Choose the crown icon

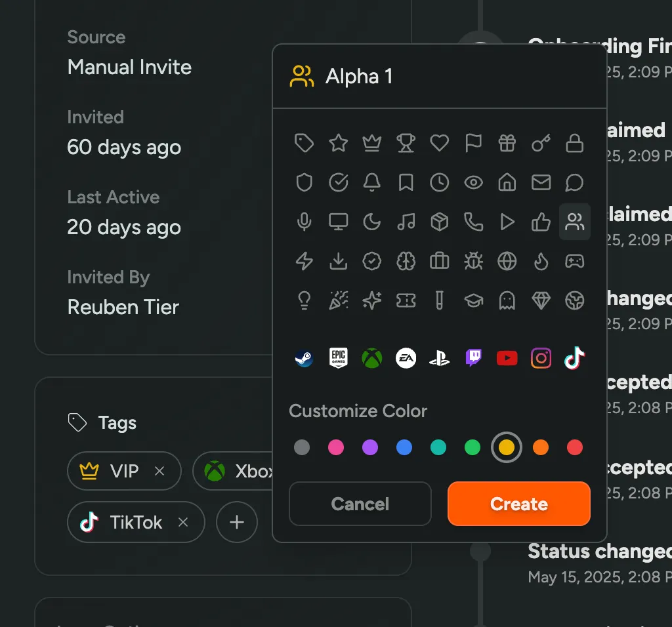click(x=372, y=143)
